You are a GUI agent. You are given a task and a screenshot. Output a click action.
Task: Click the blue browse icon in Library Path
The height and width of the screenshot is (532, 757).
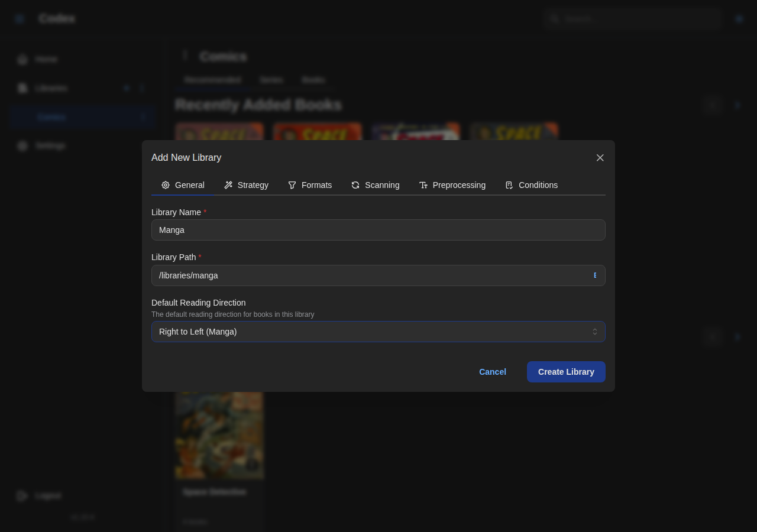pos(595,275)
